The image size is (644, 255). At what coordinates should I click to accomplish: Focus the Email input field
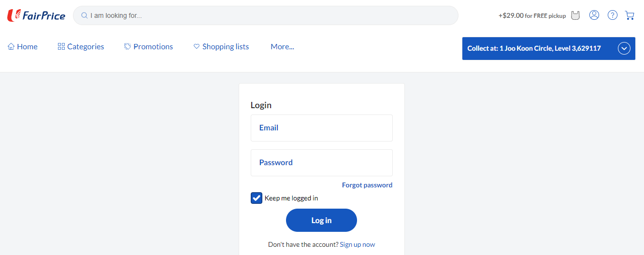[x=322, y=128]
